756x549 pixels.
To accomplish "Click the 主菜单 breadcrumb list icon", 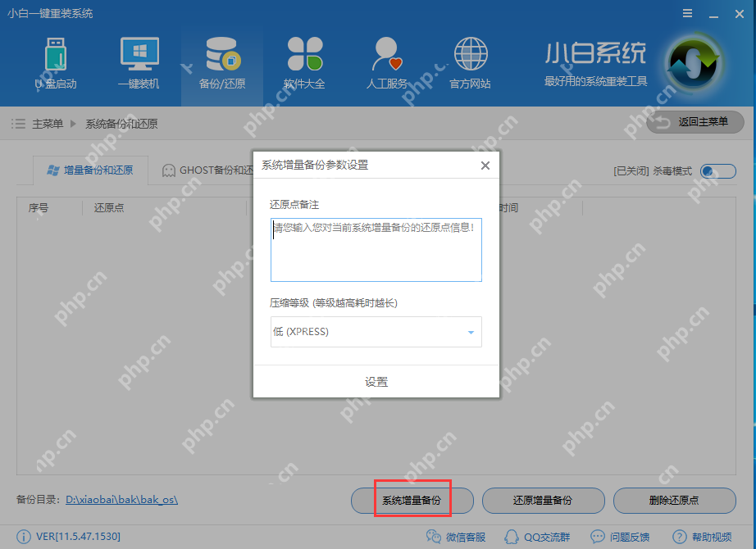I will (18, 124).
